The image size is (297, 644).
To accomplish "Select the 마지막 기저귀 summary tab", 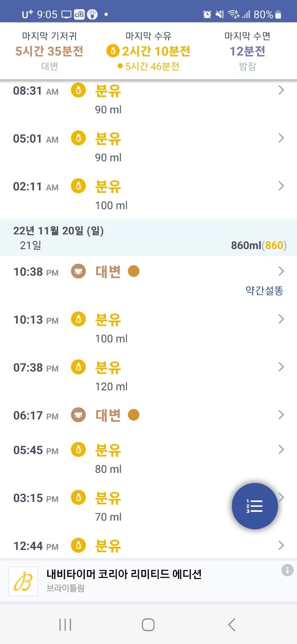I will pos(49,50).
